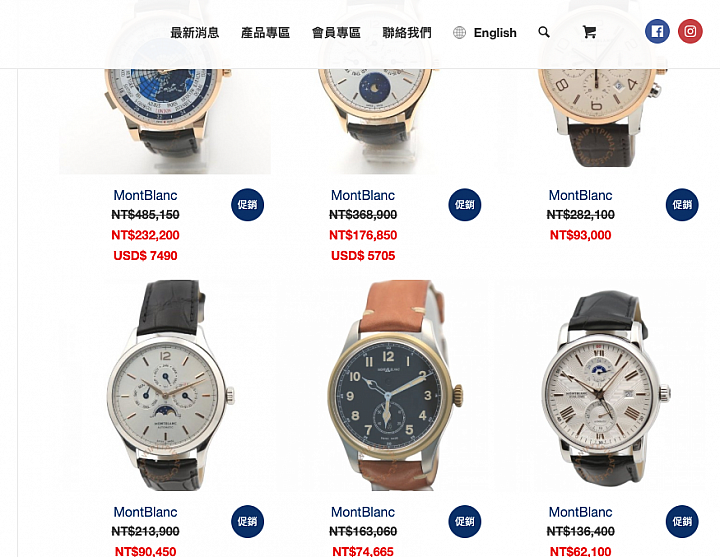Click the globe language icon
This screenshot has width=720, height=557.
coord(459,33)
